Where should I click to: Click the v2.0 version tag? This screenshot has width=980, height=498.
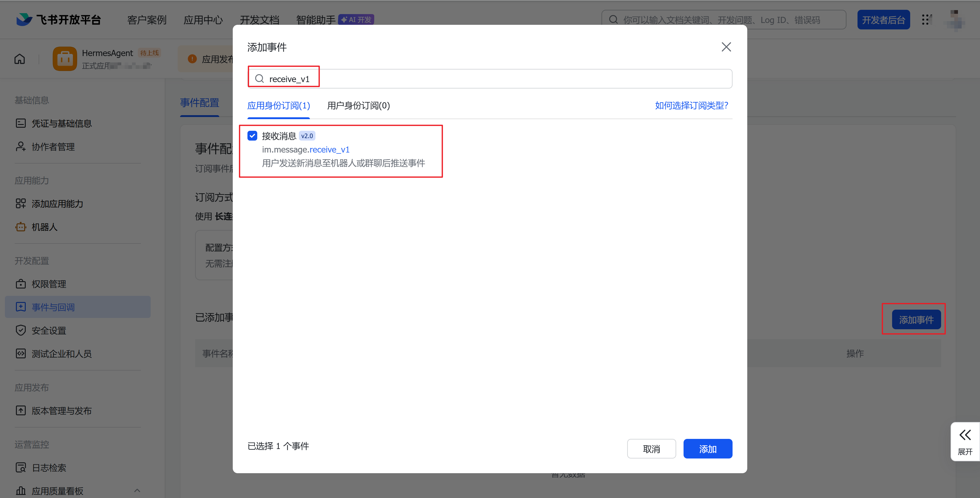(x=307, y=136)
